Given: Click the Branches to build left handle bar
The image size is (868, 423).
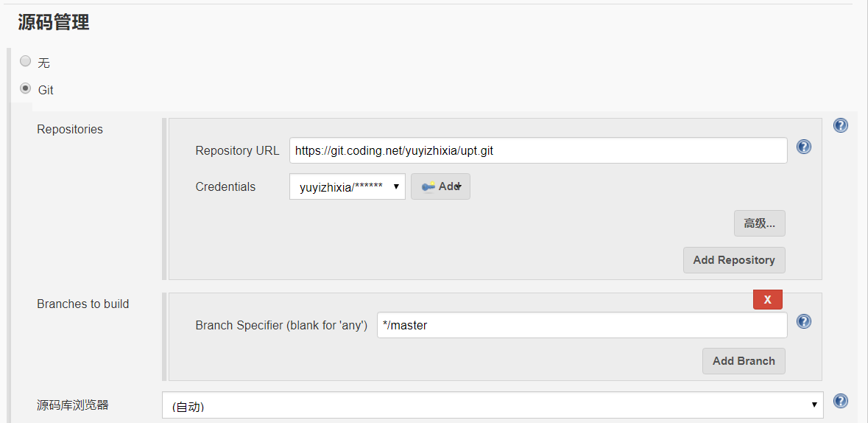Looking at the screenshot, I should tap(165, 336).
